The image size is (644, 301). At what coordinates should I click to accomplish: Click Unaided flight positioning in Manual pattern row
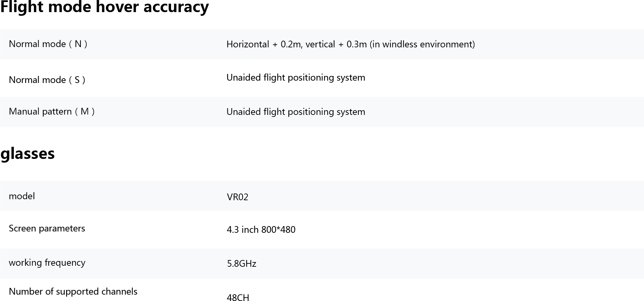(296, 112)
